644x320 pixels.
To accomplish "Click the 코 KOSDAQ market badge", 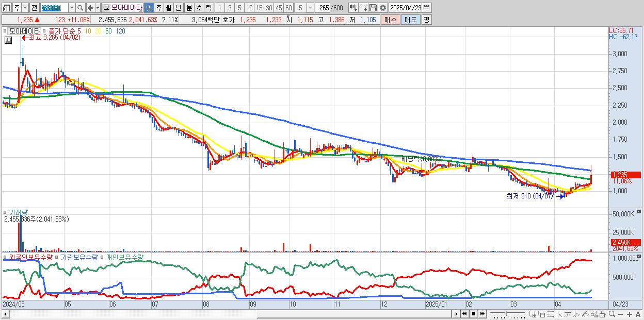I will coord(106,8).
